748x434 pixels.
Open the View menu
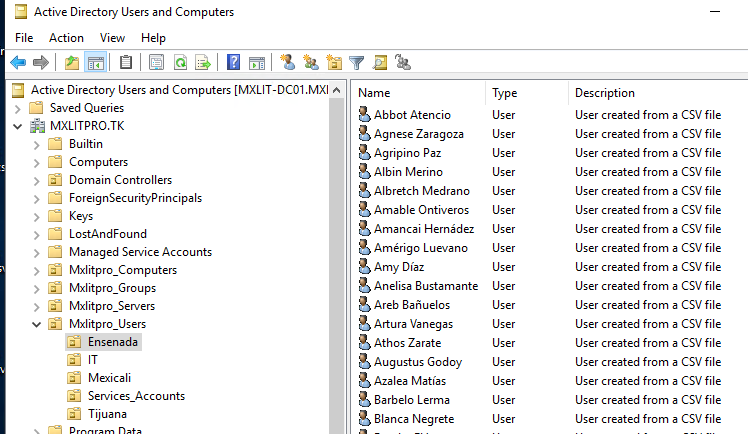tap(112, 38)
